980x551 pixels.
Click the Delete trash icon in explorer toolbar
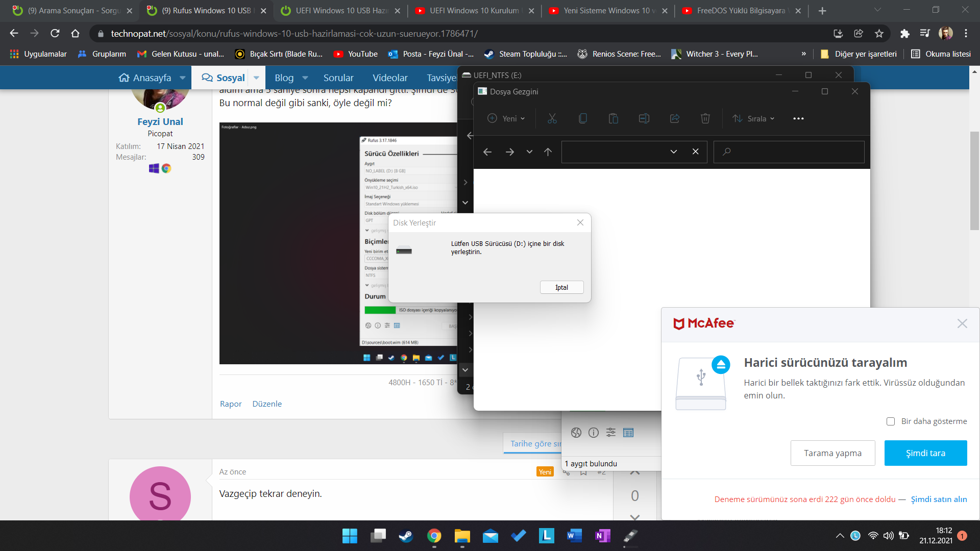(705, 118)
